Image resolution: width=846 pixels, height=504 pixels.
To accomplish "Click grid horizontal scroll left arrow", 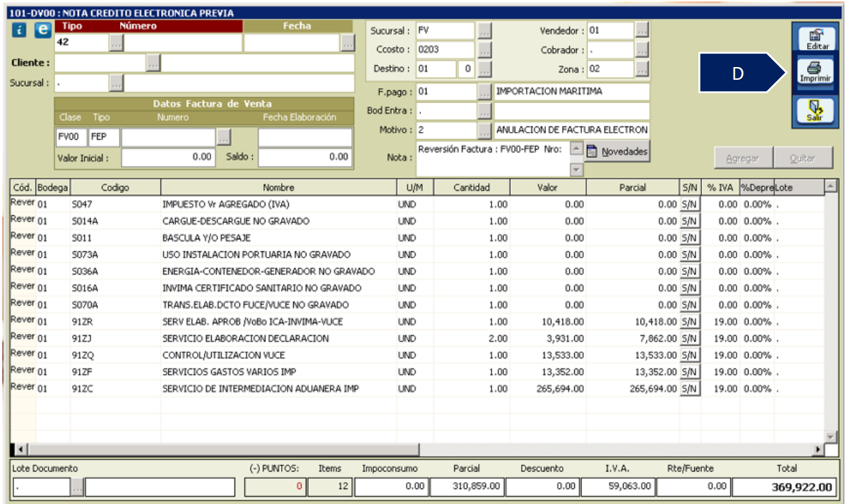I will (x=20, y=449).
